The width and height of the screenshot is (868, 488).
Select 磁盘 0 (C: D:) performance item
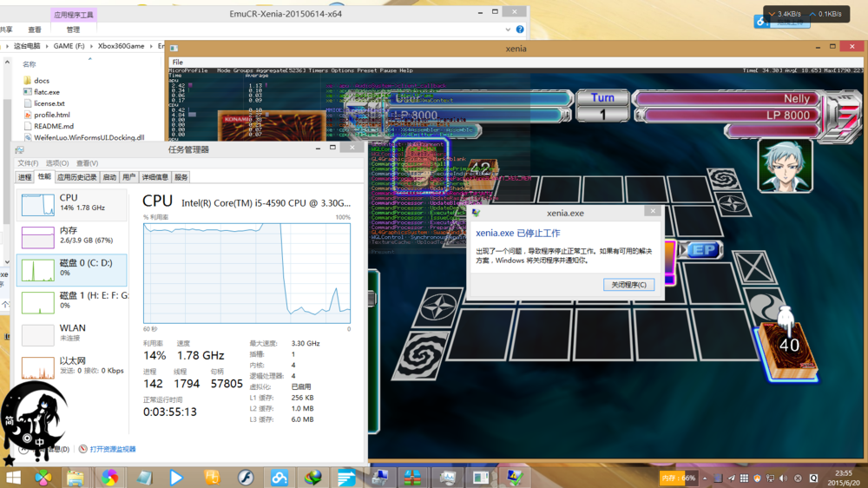pos(72,270)
